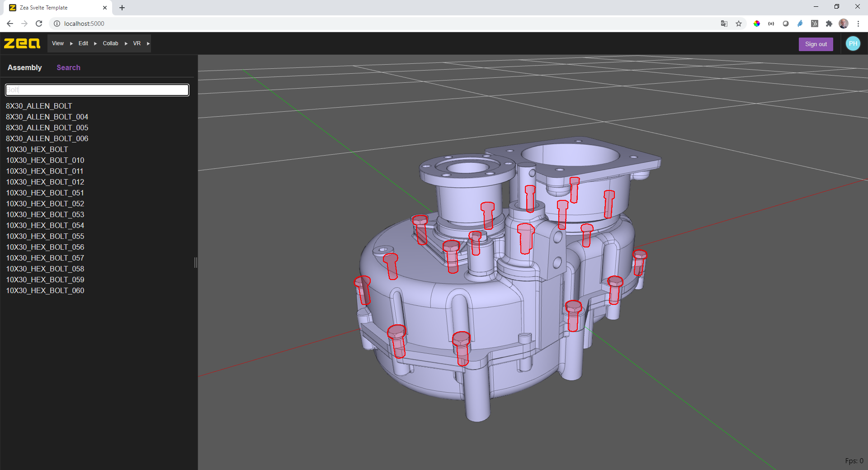Select 10X30_HEX_BOLT_059 in the results

point(45,280)
